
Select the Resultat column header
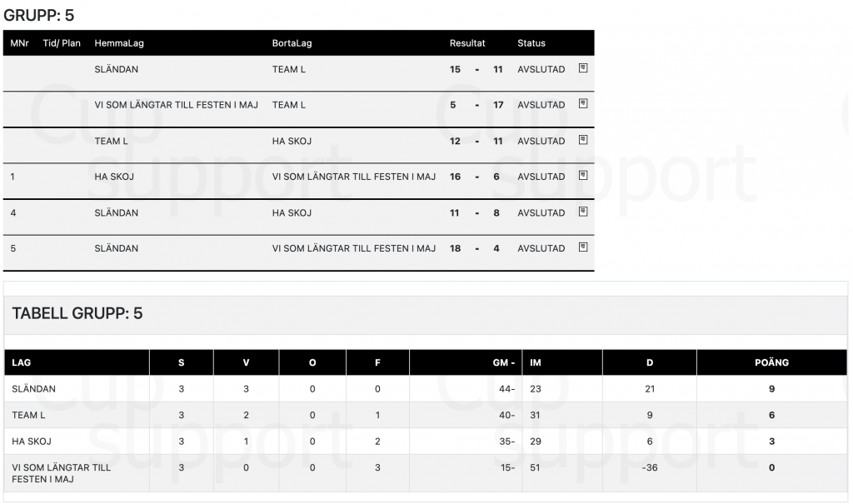coord(467,43)
